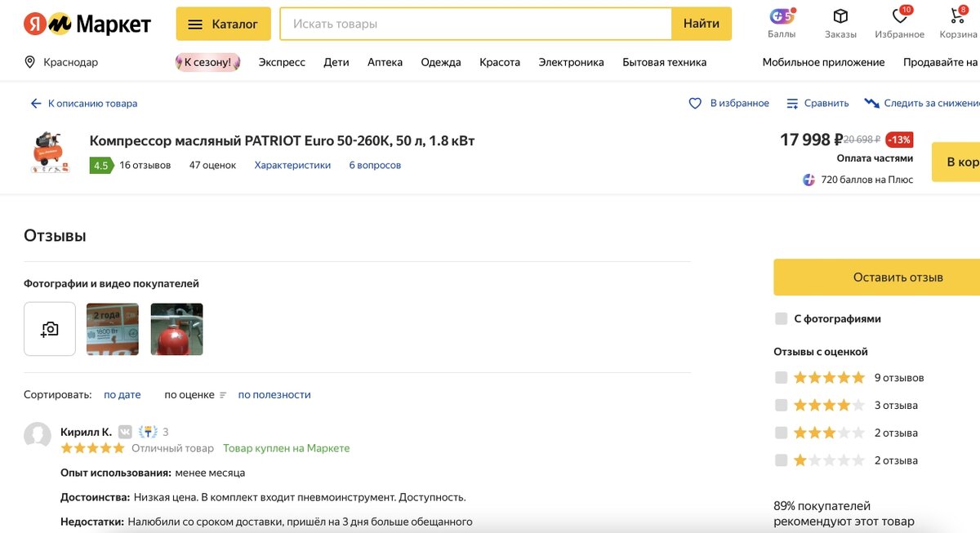The width and height of the screenshot is (980, 533).
Task: Click the add photo camera icon
Action: tap(50, 329)
